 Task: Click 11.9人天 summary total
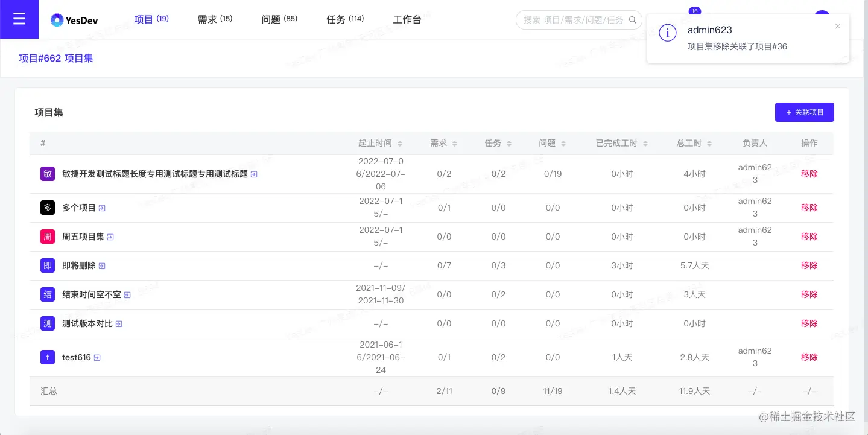point(694,391)
